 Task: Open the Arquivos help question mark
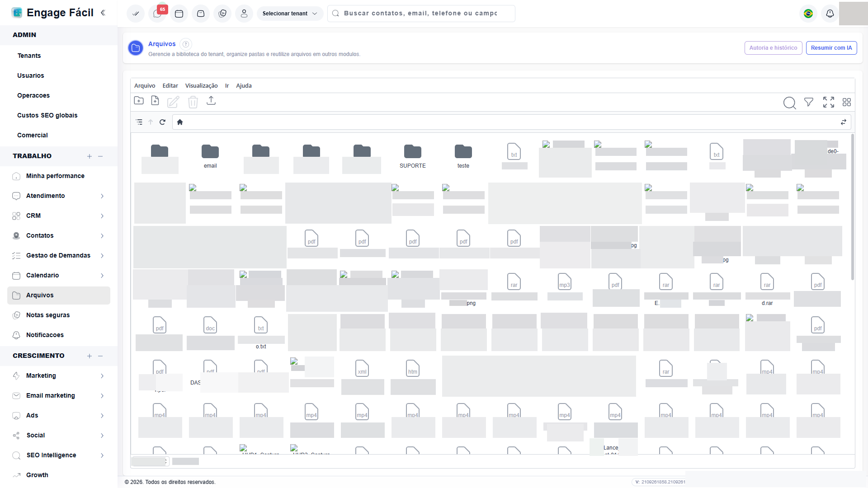coord(186,44)
